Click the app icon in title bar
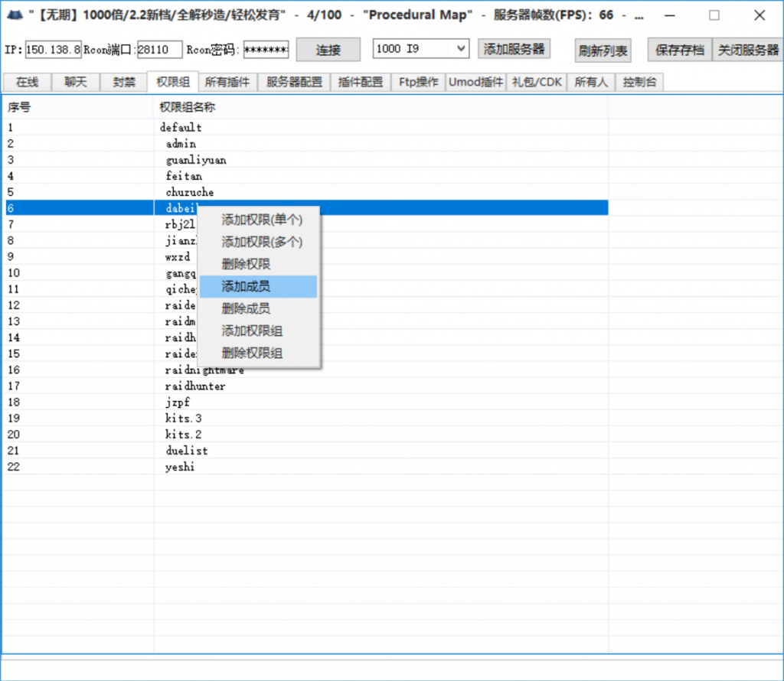The width and height of the screenshot is (784, 681). tap(13, 15)
